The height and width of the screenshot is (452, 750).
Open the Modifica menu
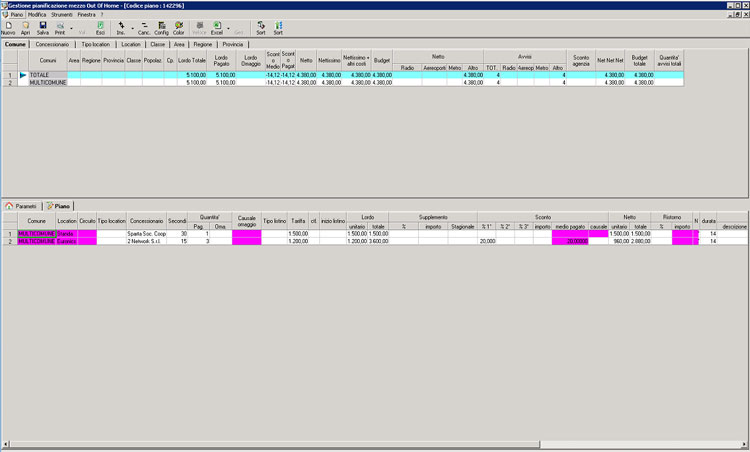click(x=37, y=15)
